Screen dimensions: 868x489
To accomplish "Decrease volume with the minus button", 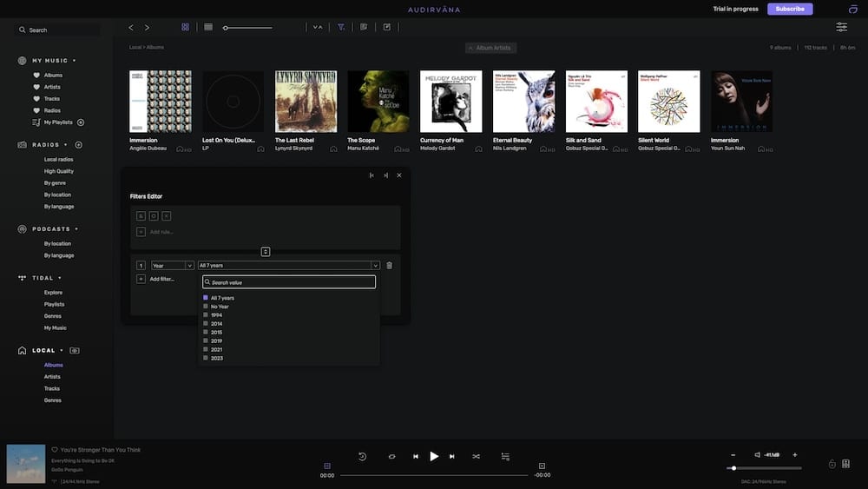I will tap(733, 454).
